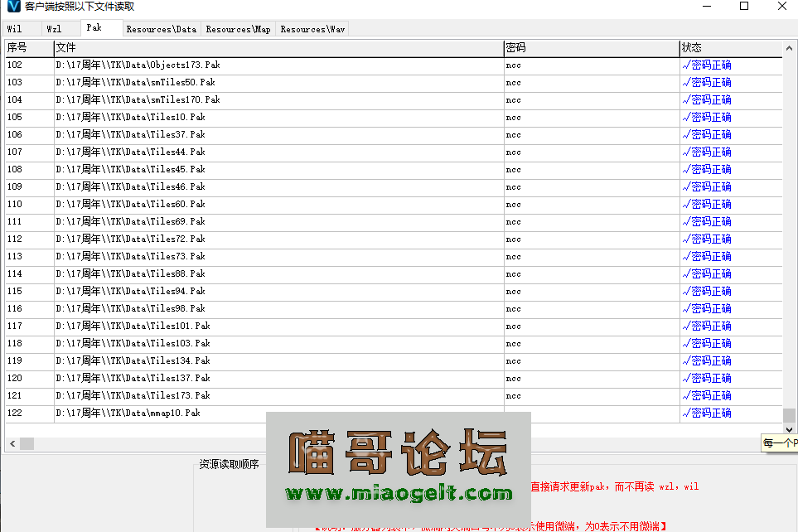Click the 每一个P button on the right edge
Viewport: 798px width, 532px height.
[x=781, y=443]
